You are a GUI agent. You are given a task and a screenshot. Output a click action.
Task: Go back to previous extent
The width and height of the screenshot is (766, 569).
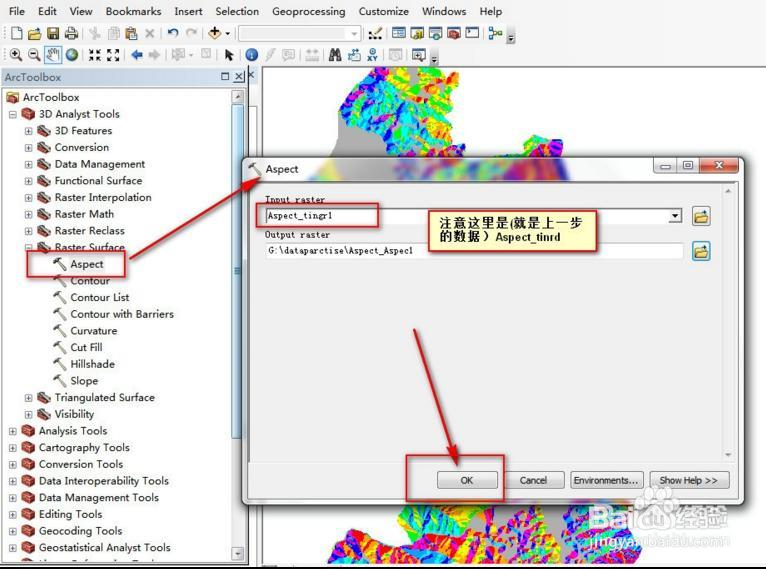137,55
